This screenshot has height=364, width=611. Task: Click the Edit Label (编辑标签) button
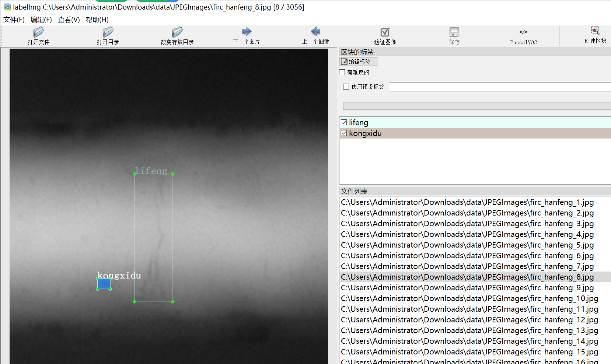359,62
